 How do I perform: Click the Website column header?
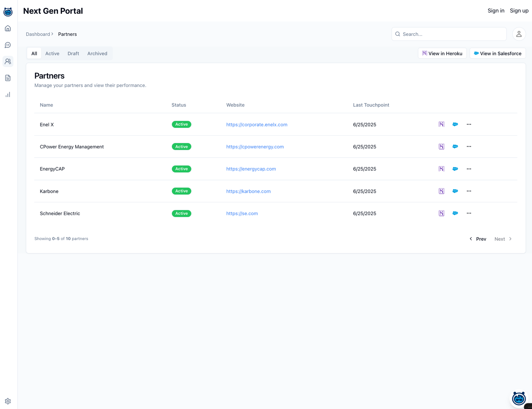pos(235,105)
